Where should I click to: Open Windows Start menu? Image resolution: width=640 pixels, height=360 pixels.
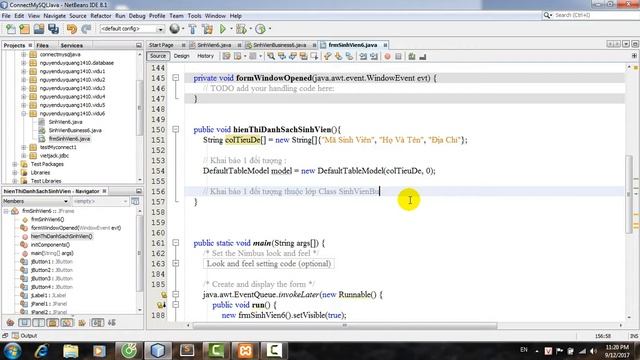coord(12,351)
